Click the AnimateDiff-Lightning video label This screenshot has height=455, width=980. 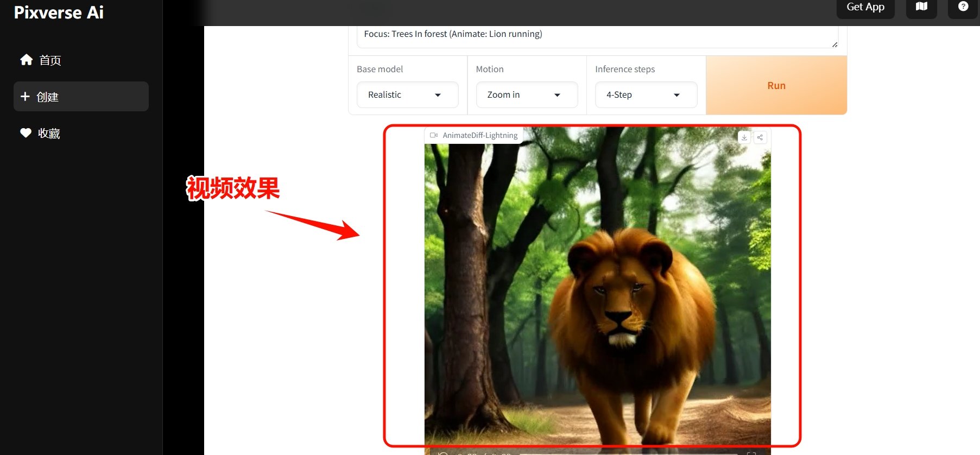[x=473, y=135]
